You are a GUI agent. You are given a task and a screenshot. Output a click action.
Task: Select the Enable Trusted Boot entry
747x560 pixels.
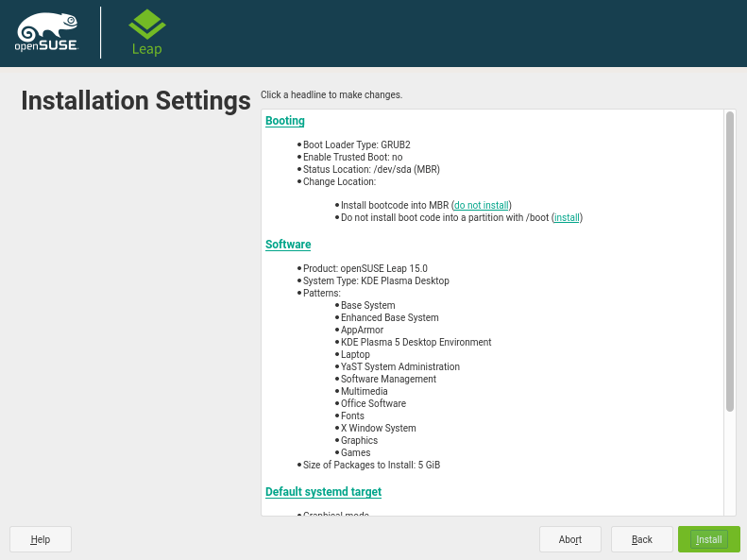coord(352,157)
